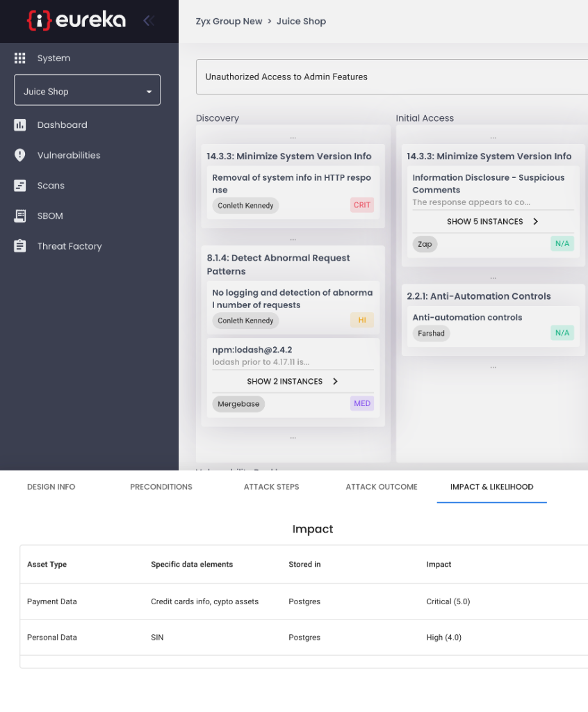Switch to the ATTACK STEPS tab

pyautogui.click(x=271, y=487)
